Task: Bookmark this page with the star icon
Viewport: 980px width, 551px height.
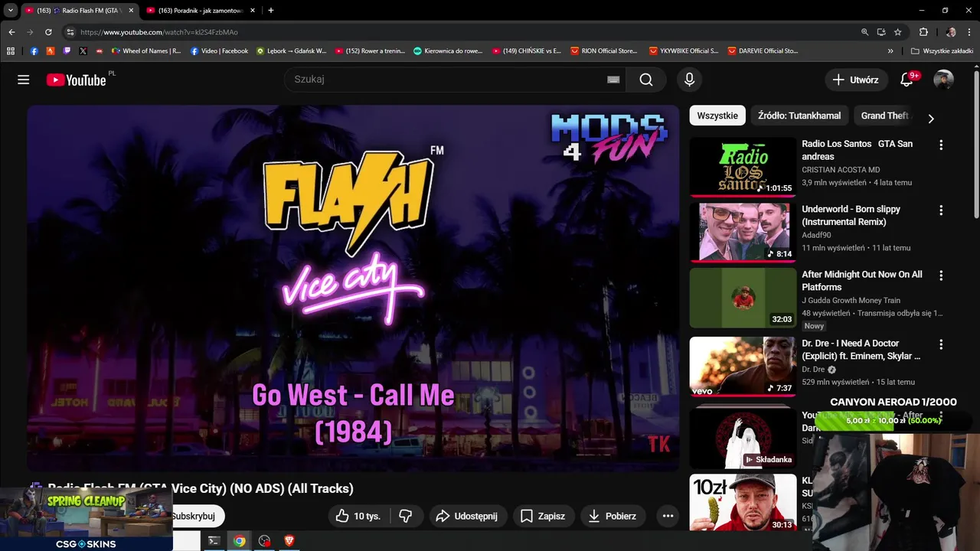Action: [x=898, y=32]
